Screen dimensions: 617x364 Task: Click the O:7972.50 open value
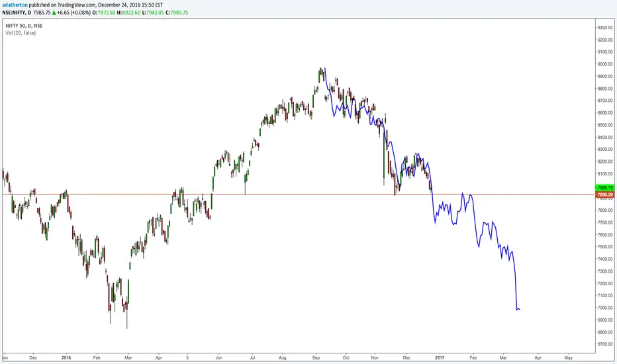[104, 13]
